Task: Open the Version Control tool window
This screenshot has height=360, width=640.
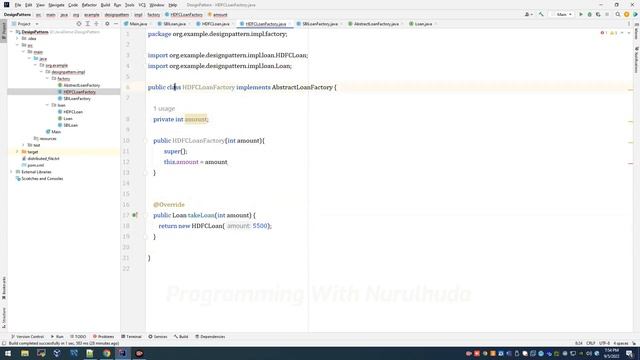Action: [x=27, y=337]
